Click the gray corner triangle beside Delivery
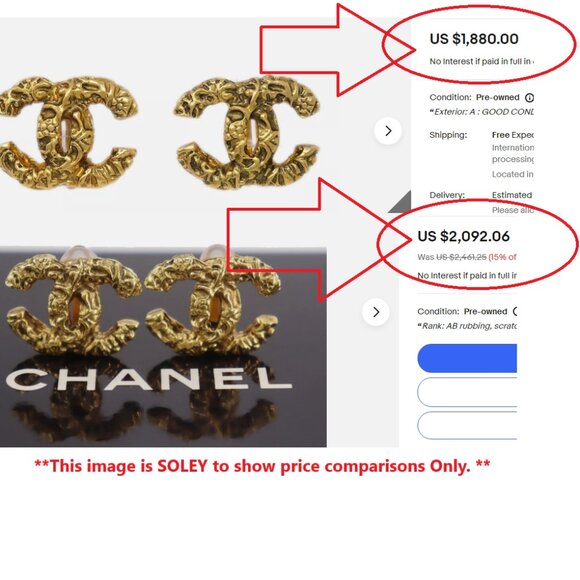Viewport: 580px width, 580px height. (402, 203)
